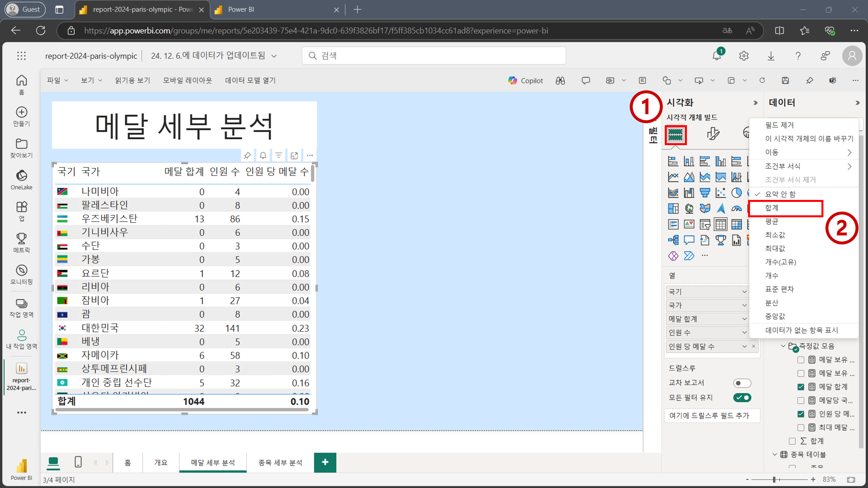Uncheck the 메달 합계 measure checkbox
Image resolution: width=868 pixels, height=488 pixels.
click(801, 387)
